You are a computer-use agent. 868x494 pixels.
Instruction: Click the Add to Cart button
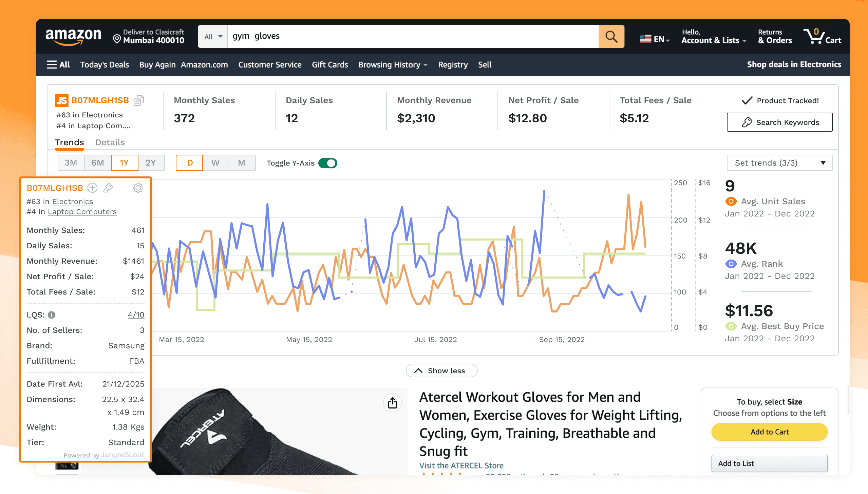pos(769,432)
